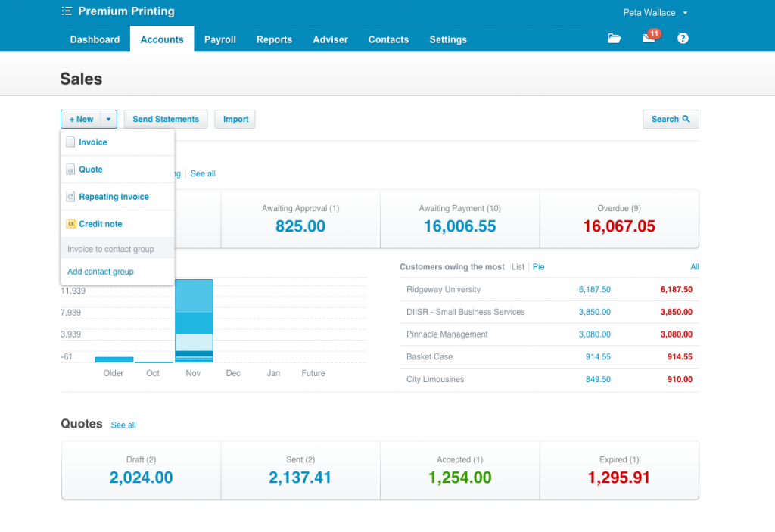Open the Files folder icon in the header
This screenshot has width=775, height=532.
pos(614,38)
